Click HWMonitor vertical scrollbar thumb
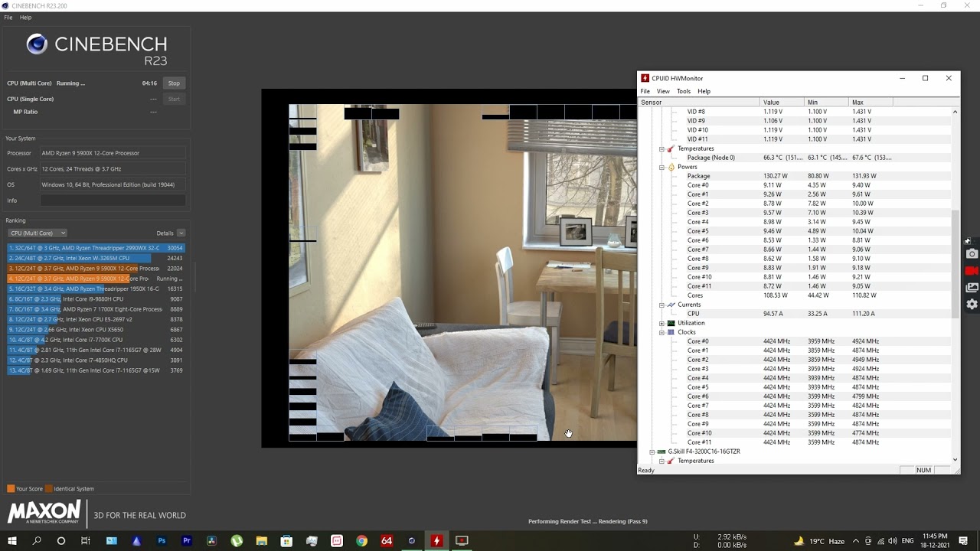This screenshot has height=551, width=980. point(955,264)
